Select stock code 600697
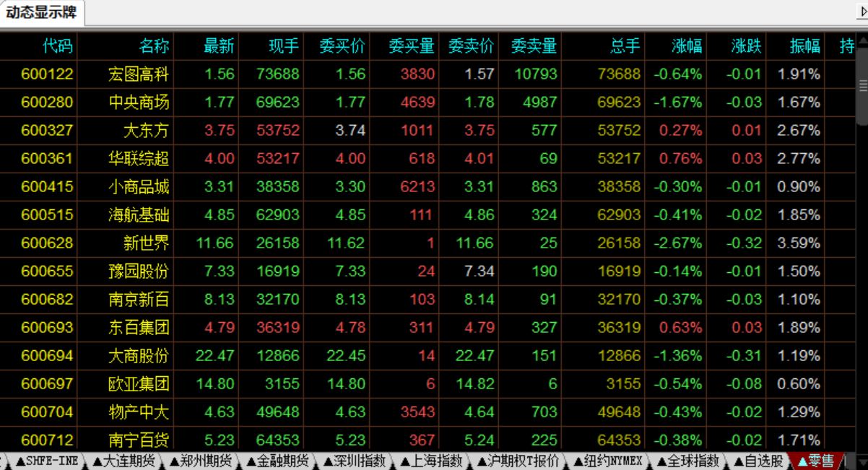 click(x=47, y=384)
